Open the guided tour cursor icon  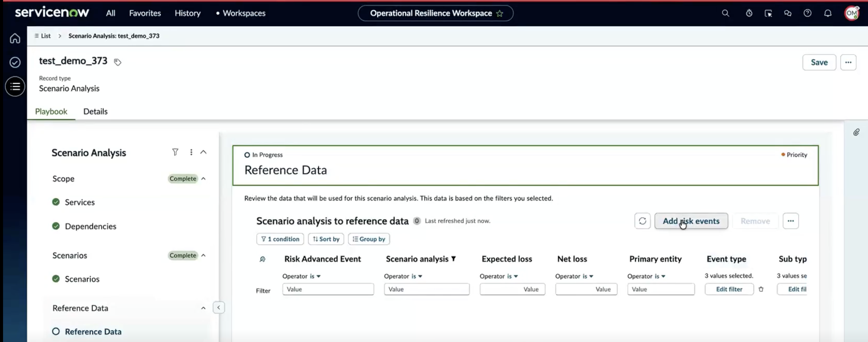(768, 13)
